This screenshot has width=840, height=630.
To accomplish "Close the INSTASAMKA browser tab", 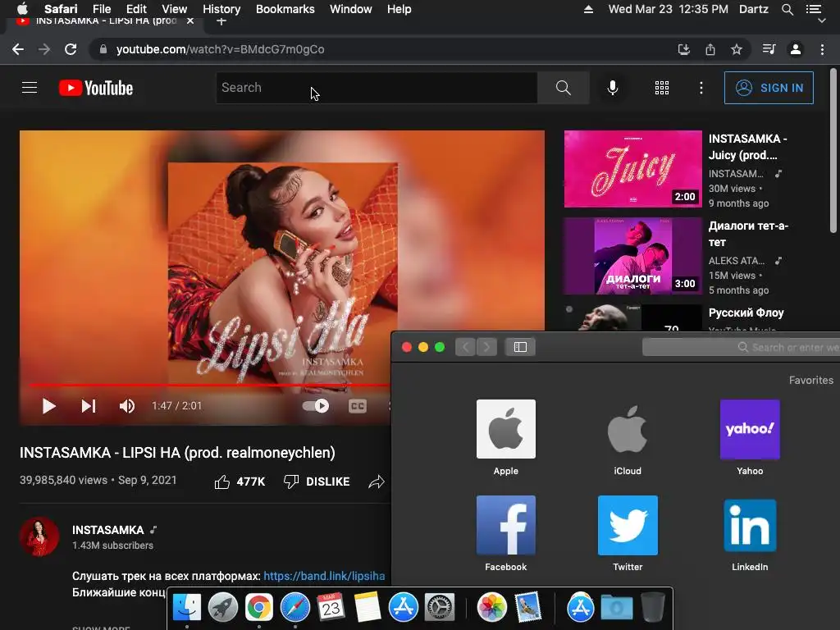I will (x=190, y=21).
